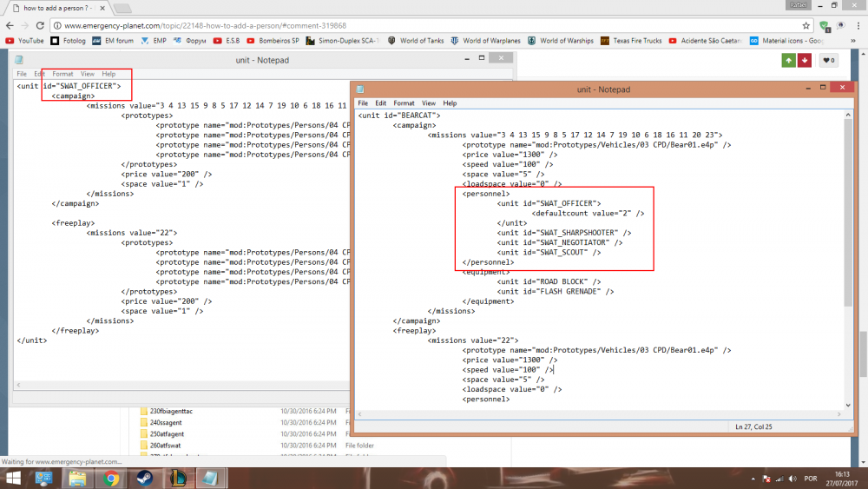
Task: Open File Explorer from the taskbar
Action: 77,478
